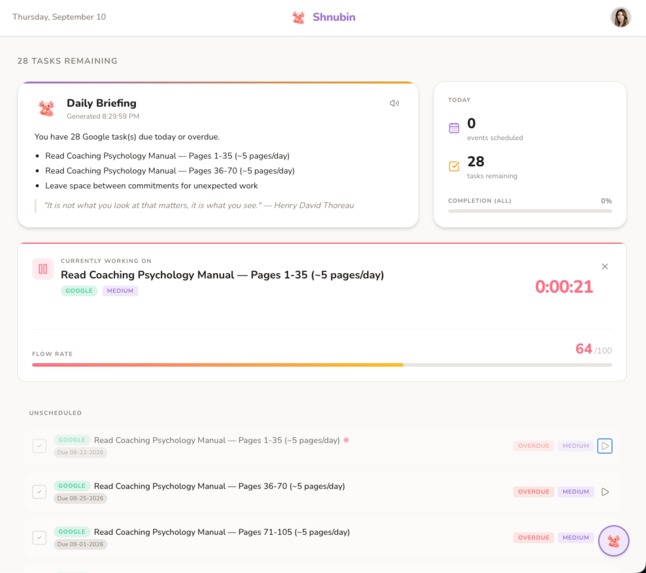
Task: Check off the Pages 36-70 task
Action: point(39,492)
